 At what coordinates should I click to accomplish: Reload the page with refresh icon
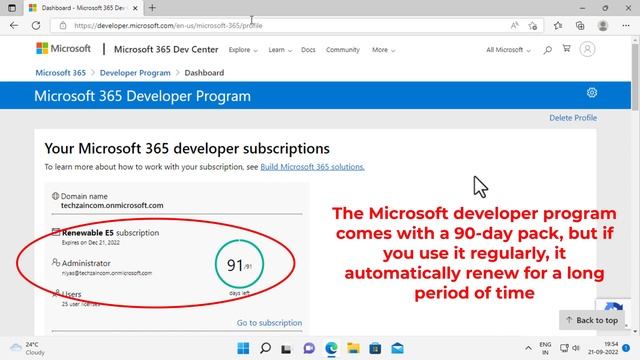(x=36, y=25)
